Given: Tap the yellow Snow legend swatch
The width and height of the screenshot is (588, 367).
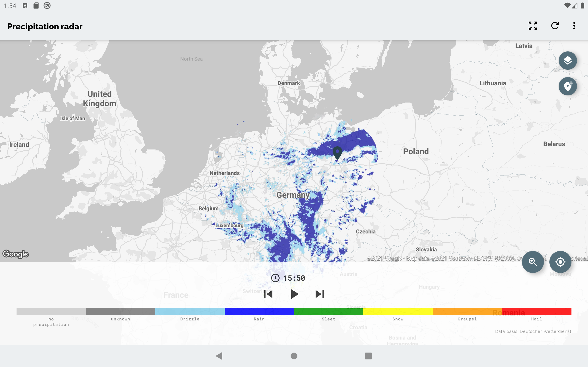Looking at the screenshot, I should (x=398, y=311).
